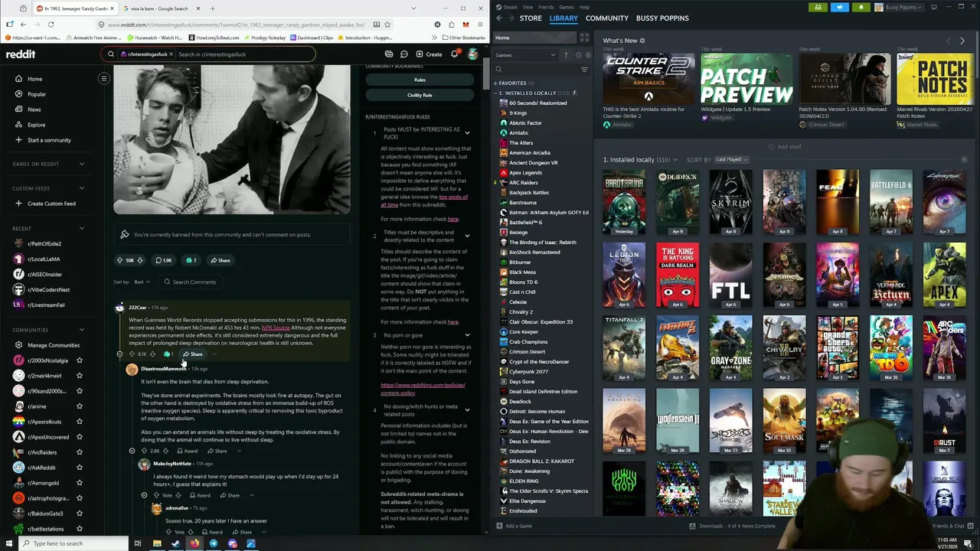This screenshot has width=980, height=551.
Task: Click the Reddit advertise icon in header
Action: pyautogui.click(x=389, y=54)
